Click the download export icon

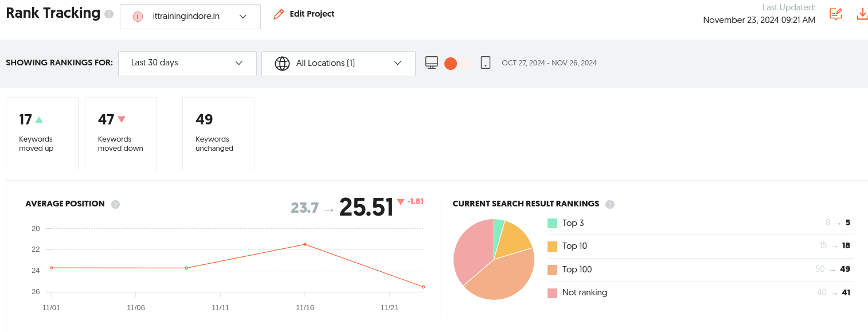coord(862,14)
